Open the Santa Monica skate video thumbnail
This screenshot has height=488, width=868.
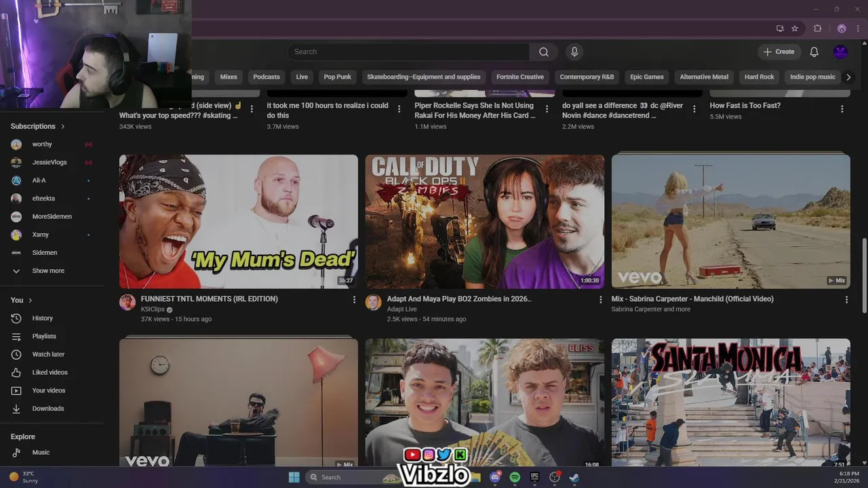(731, 403)
